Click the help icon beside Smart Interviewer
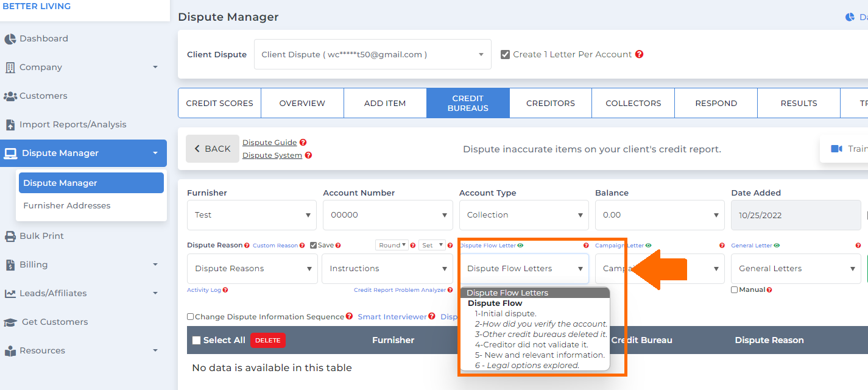Image resolution: width=868 pixels, height=390 pixels. [x=432, y=316]
